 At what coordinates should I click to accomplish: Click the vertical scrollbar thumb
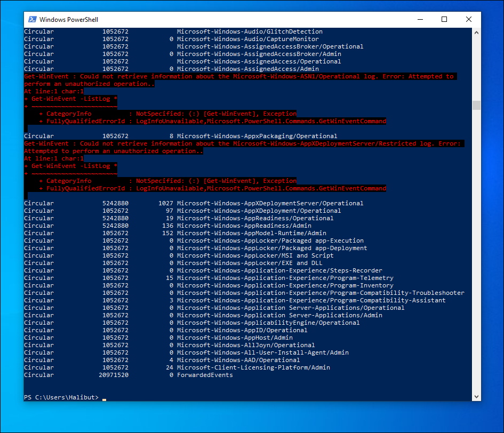(476, 105)
